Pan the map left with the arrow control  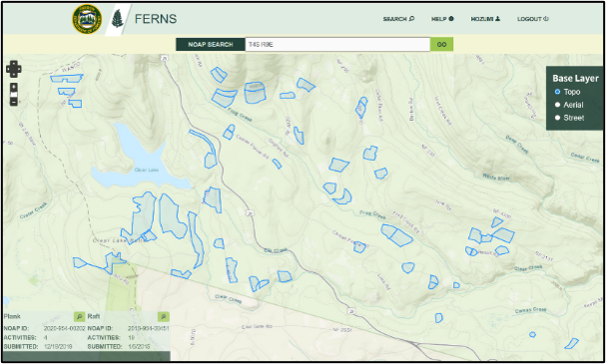[x=9, y=69]
